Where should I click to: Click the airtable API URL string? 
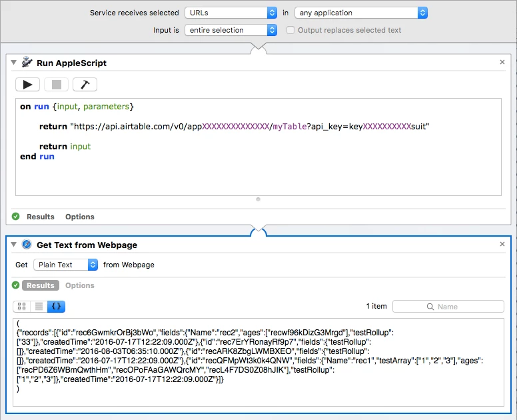[x=250, y=127]
